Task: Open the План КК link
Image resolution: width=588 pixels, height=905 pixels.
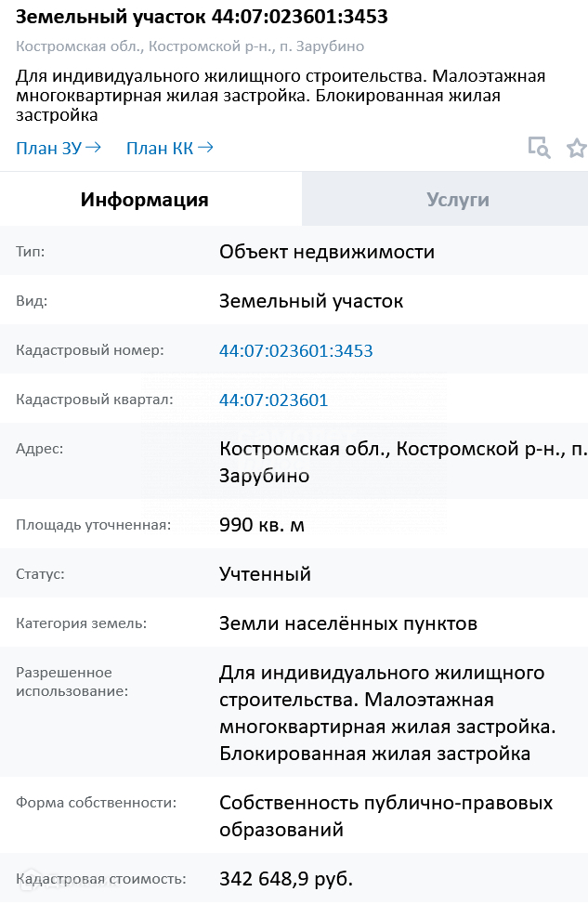Action: (x=170, y=148)
